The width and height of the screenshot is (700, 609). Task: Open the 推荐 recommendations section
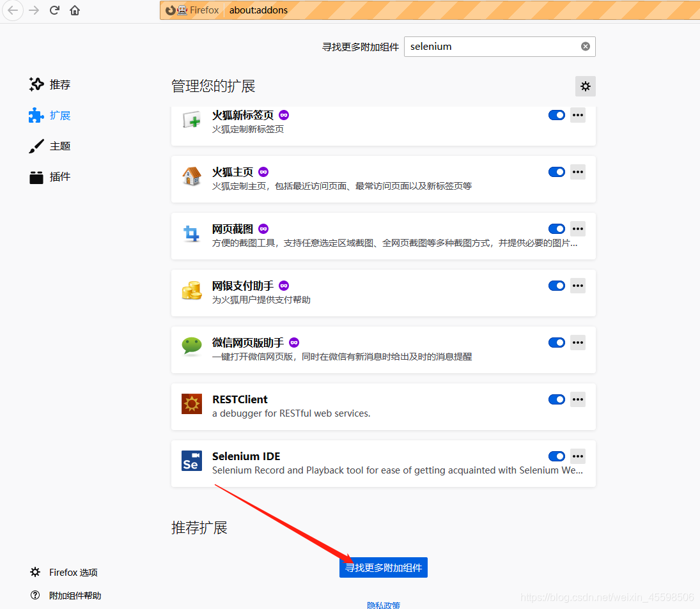[x=49, y=84]
